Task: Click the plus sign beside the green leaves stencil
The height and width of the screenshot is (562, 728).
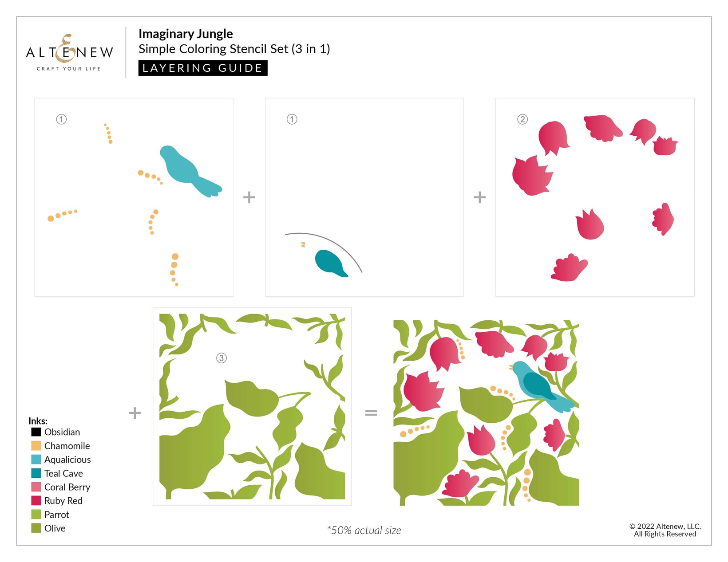Action: click(135, 413)
